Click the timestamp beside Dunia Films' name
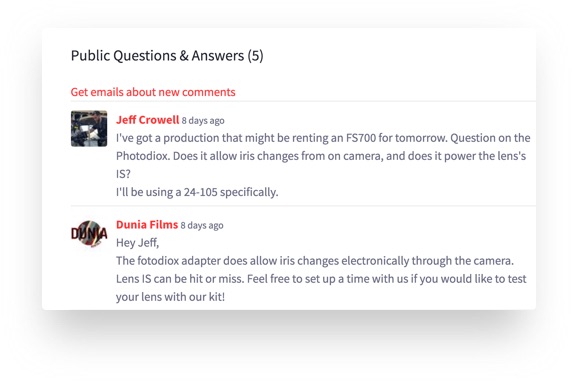Screen dimensions: 572x382 [202, 225]
